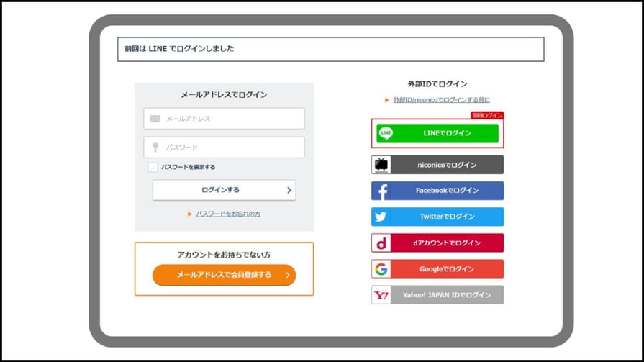Image resolution: width=644 pixels, height=362 pixels.
Task: Click the arrow on the orange register button
Action: (x=288, y=275)
